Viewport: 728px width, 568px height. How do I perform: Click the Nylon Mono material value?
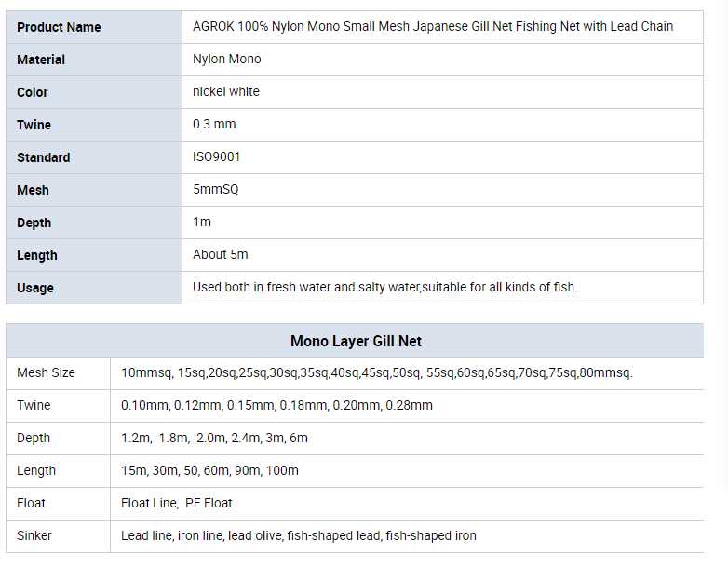pyautogui.click(x=227, y=59)
